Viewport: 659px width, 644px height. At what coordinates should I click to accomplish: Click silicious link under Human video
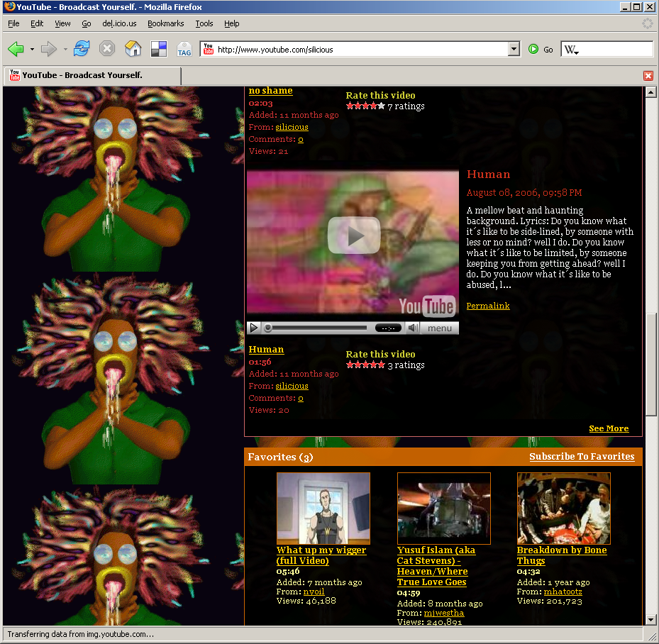292,386
